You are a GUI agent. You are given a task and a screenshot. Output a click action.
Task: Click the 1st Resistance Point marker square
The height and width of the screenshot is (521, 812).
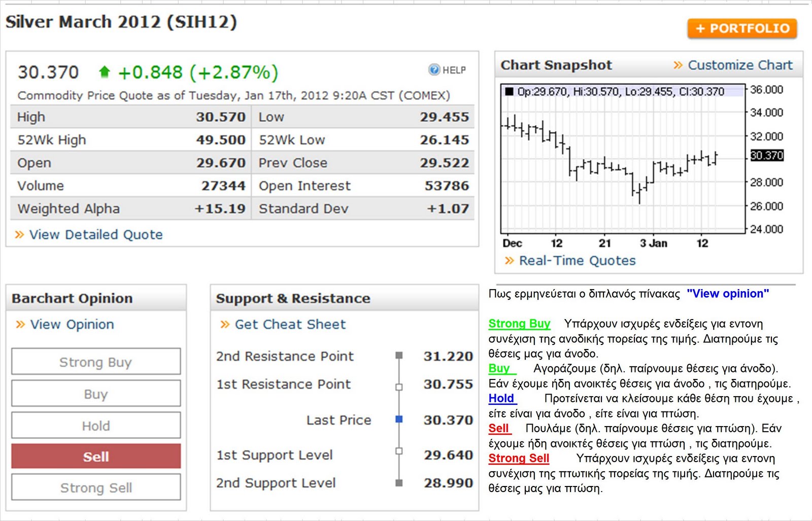click(x=399, y=387)
